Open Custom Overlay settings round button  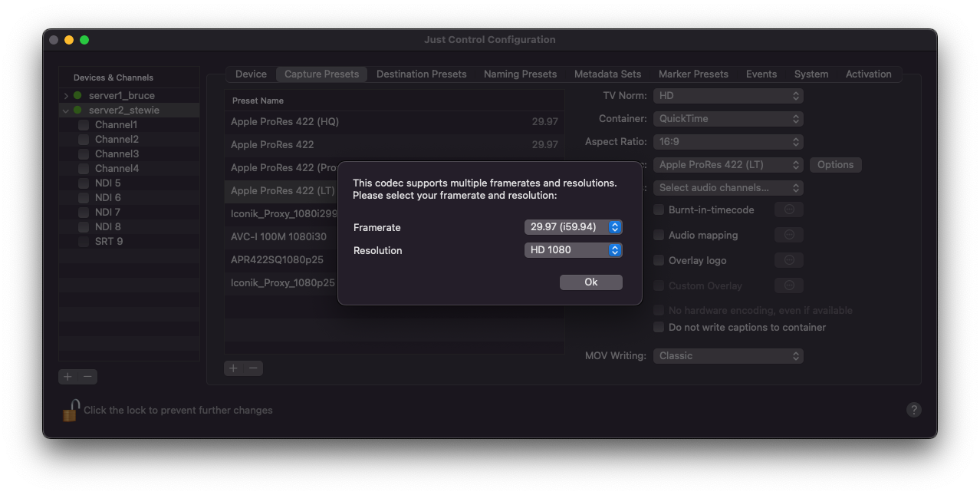click(x=789, y=285)
